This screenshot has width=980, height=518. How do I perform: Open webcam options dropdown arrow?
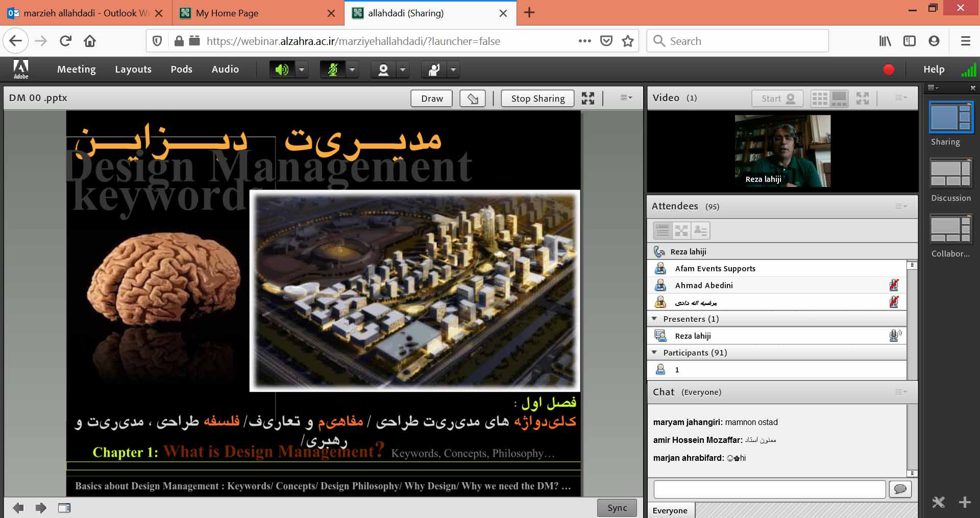click(x=403, y=69)
